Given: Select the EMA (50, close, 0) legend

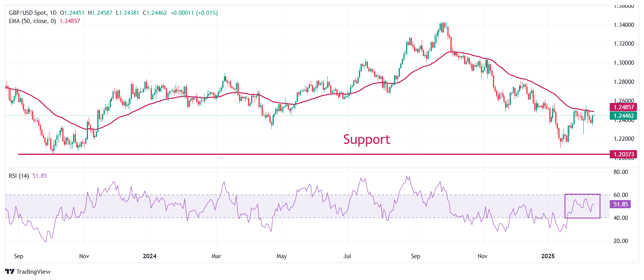Looking at the screenshot, I should 32,21.
